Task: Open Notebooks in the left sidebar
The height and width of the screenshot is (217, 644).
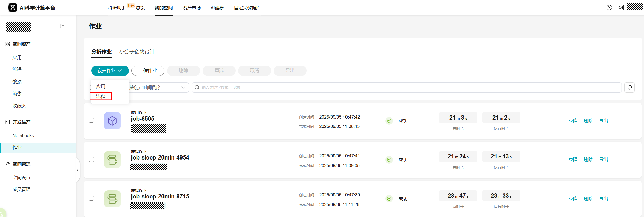Action: coord(23,136)
